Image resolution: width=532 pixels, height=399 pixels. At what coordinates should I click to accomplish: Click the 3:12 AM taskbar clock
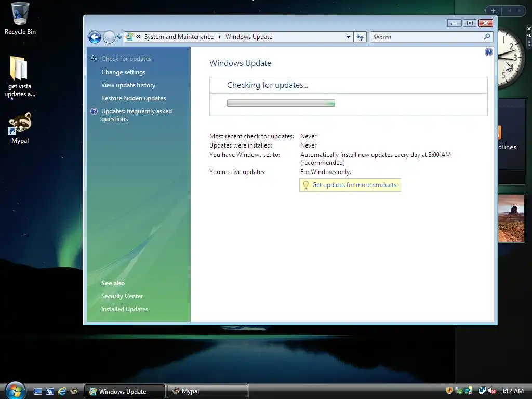pos(512,391)
